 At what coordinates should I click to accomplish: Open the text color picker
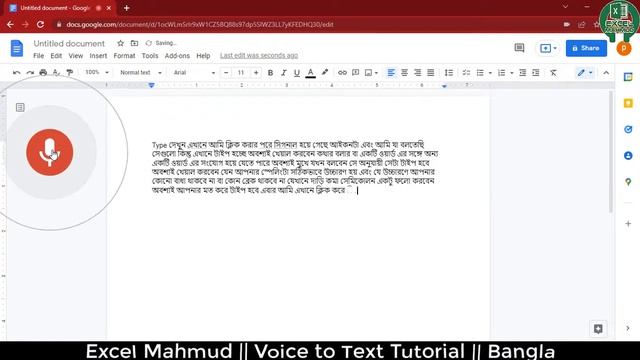(x=311, y=73)
